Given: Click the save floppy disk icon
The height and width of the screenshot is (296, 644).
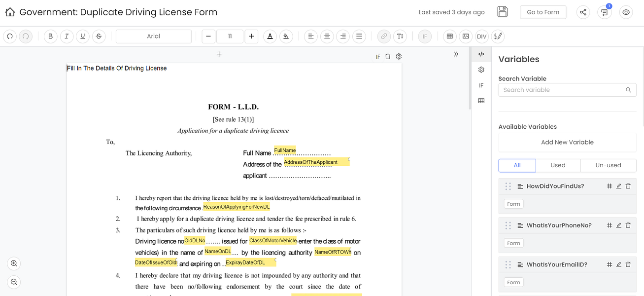Looking at the screenshot, I should point(502,12).
